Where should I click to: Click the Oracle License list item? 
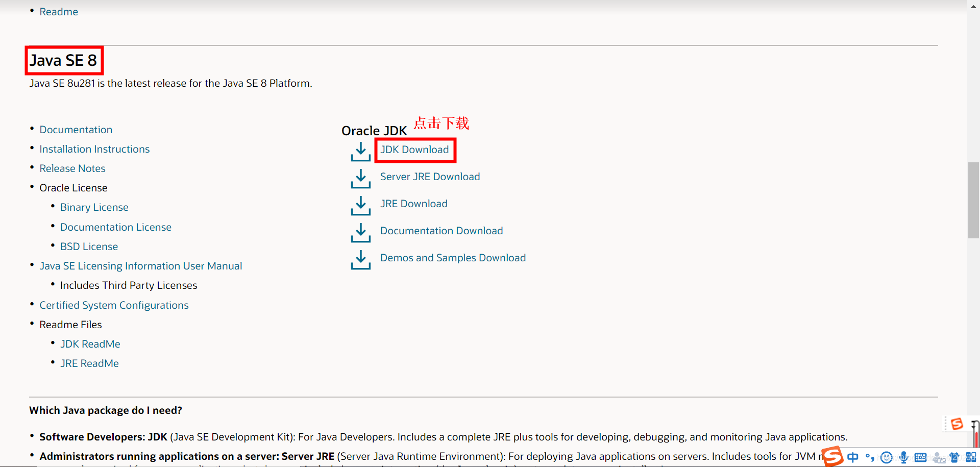(73, 188)
